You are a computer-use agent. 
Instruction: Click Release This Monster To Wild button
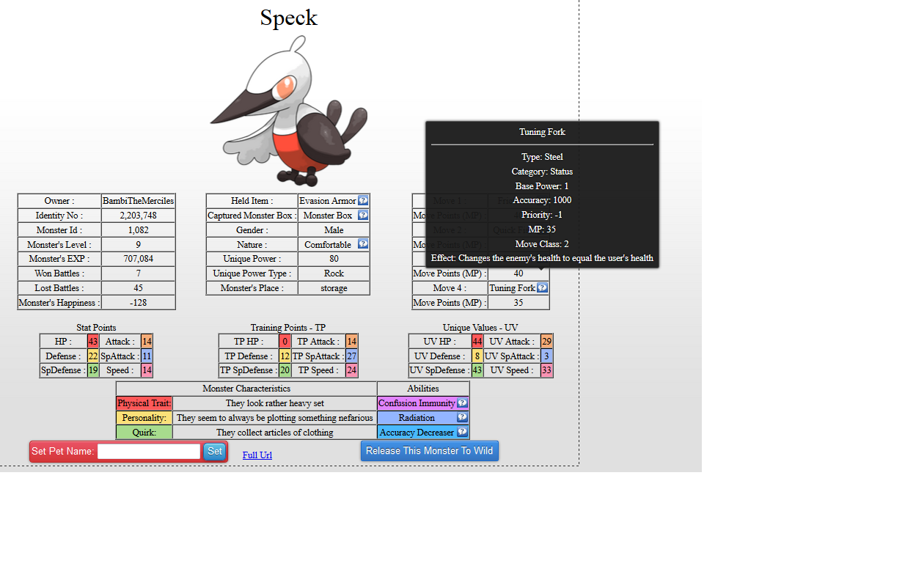coord(429,451)
